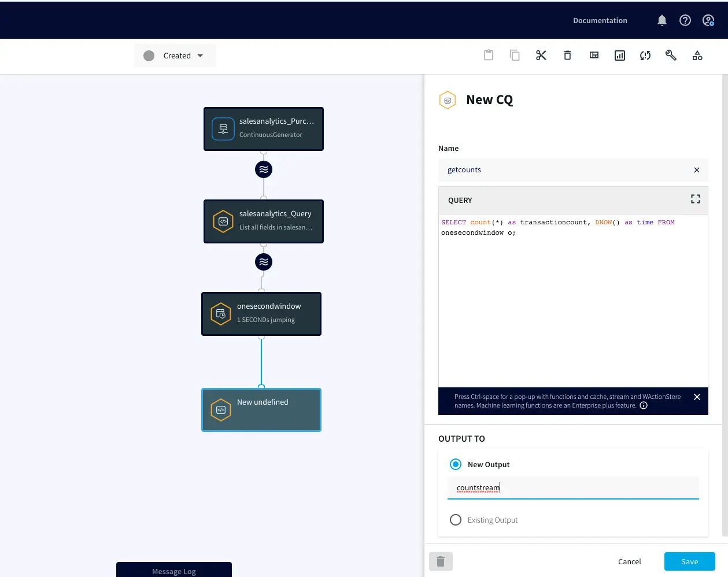Click the wrench settings icon
The width and height of the screenshot is (728, 577).
[x=671, y=56]
